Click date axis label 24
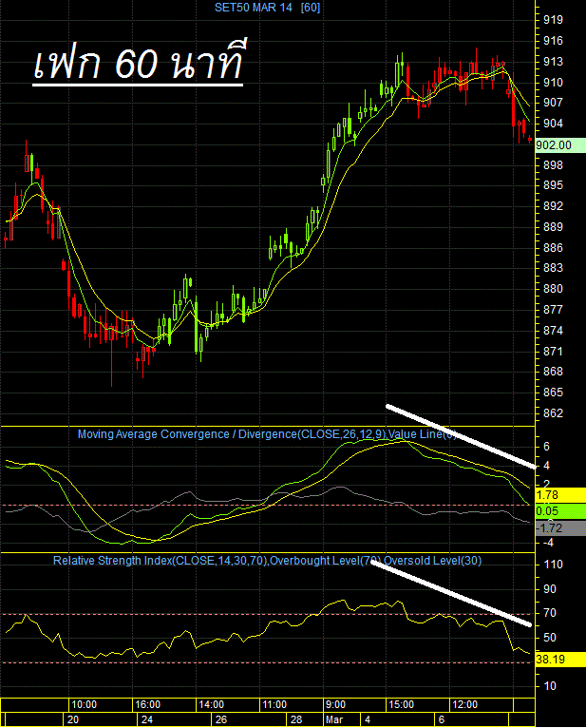Viewport: 586px width, 728px height. 147,719
